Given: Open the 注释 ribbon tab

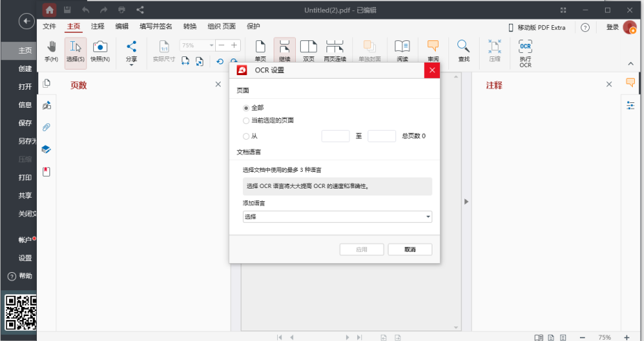Looking at the screenshot, I should click(97, 26).
